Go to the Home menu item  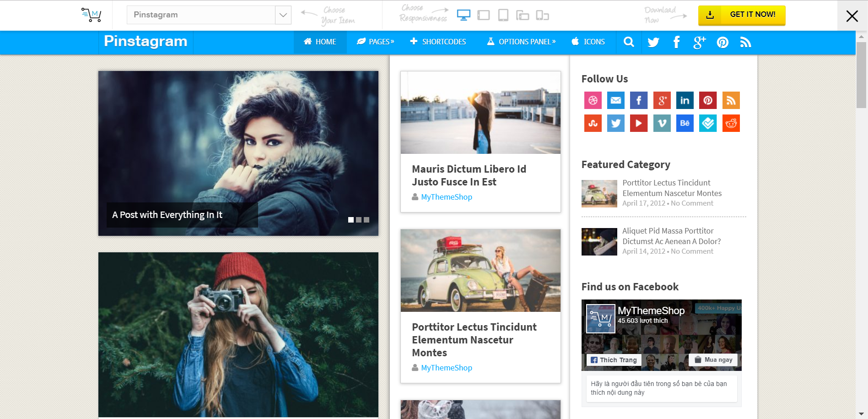click(320, 42)
